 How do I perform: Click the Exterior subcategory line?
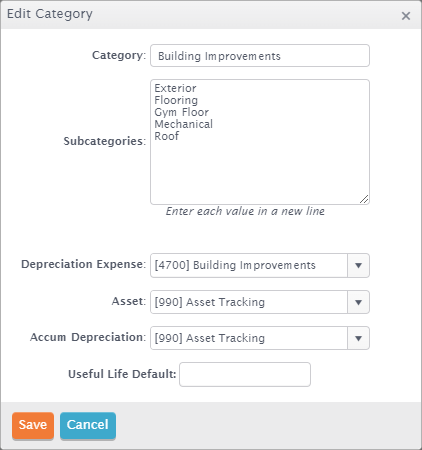click(x=175, y=88)
